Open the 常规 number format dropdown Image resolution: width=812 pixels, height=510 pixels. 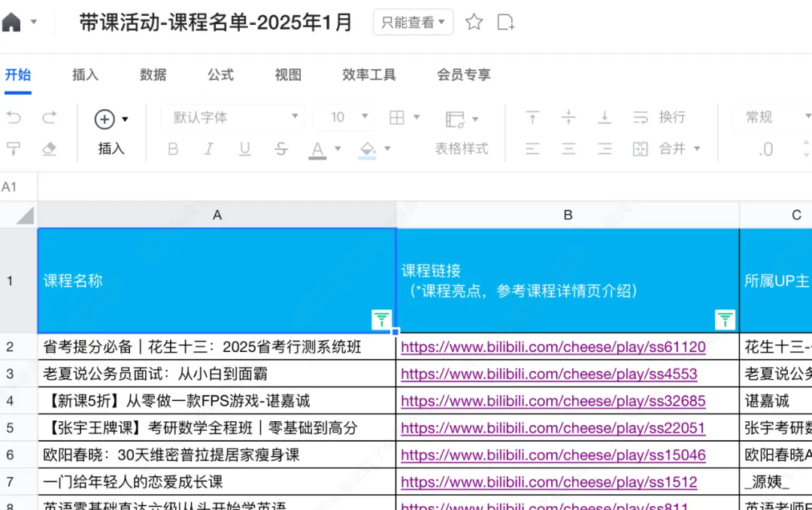point(773,117)
